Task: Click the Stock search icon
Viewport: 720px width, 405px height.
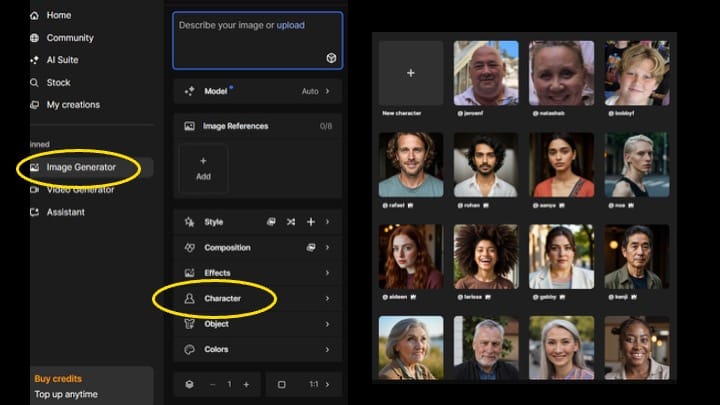Action: point(35,82)
